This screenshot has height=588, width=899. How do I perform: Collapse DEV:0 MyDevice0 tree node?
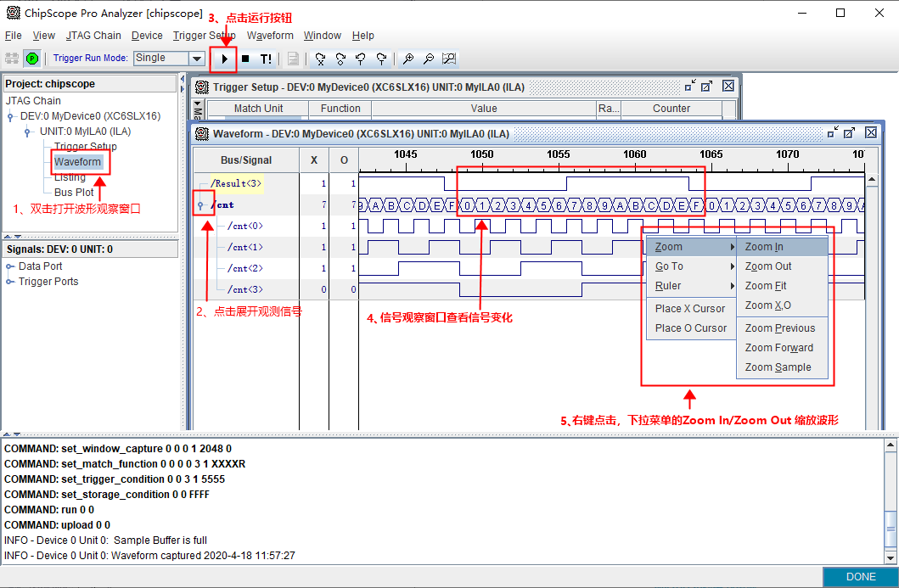click(10, 116)
